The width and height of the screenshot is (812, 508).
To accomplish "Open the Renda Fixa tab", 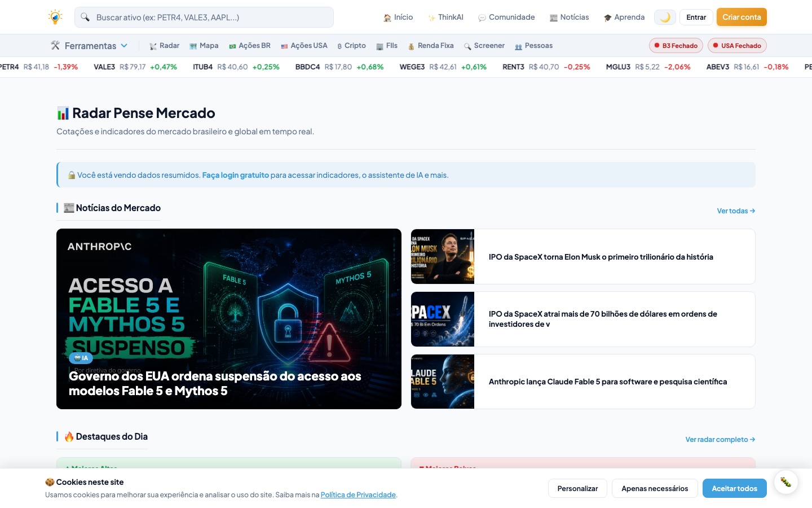I will click(x=431, y=46).
